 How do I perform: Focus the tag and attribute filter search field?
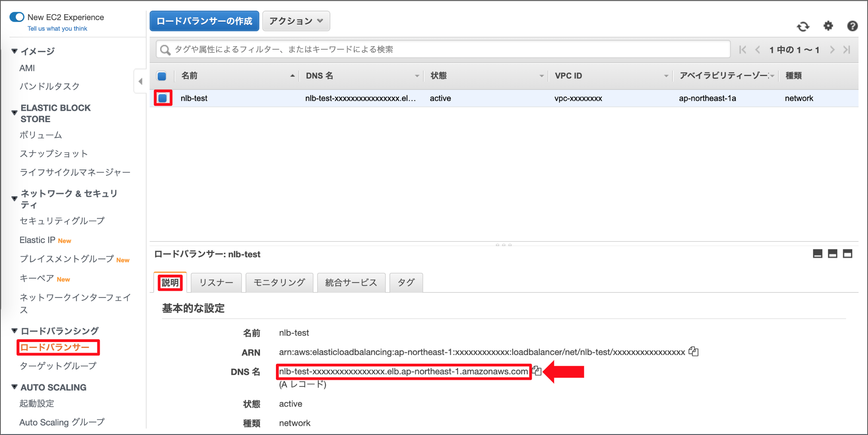pos(443,49)
